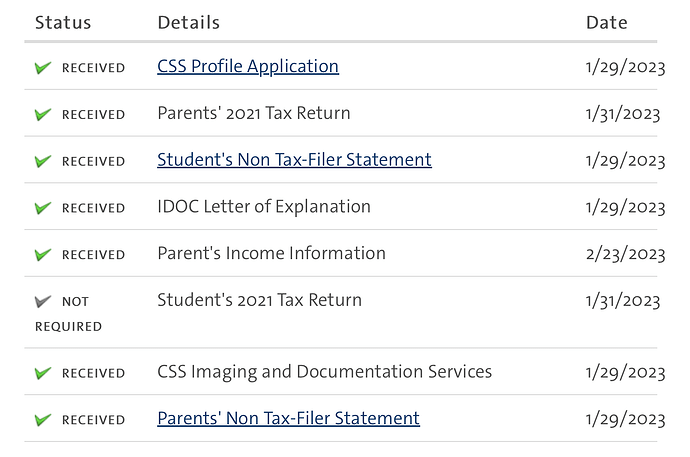Select the Parents' 2021 Tax Return text
Screen dimensions: 690x457
coord(254,113)
